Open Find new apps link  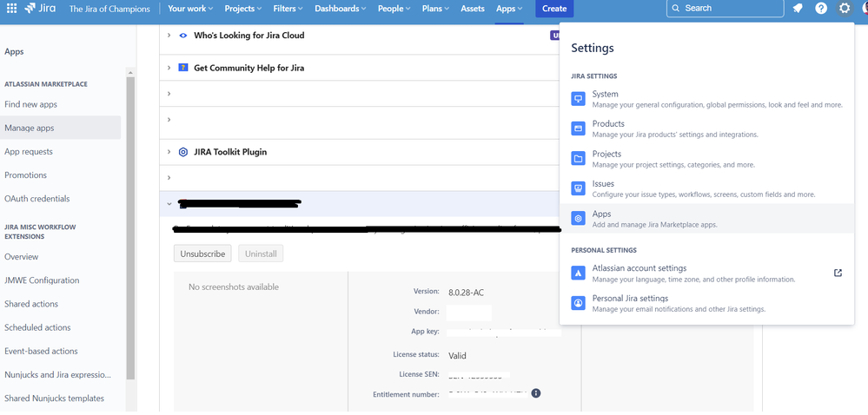(31, 104)
